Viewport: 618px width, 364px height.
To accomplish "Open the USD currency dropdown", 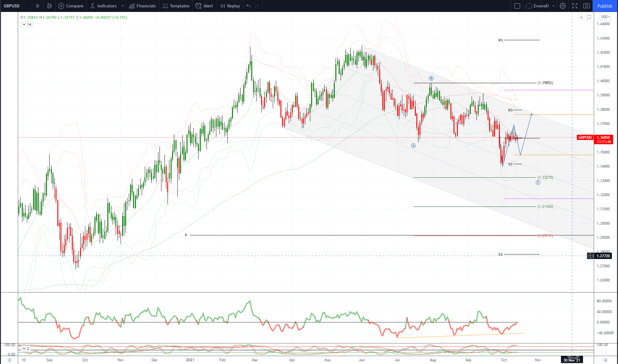I will [x=605, y=17].
